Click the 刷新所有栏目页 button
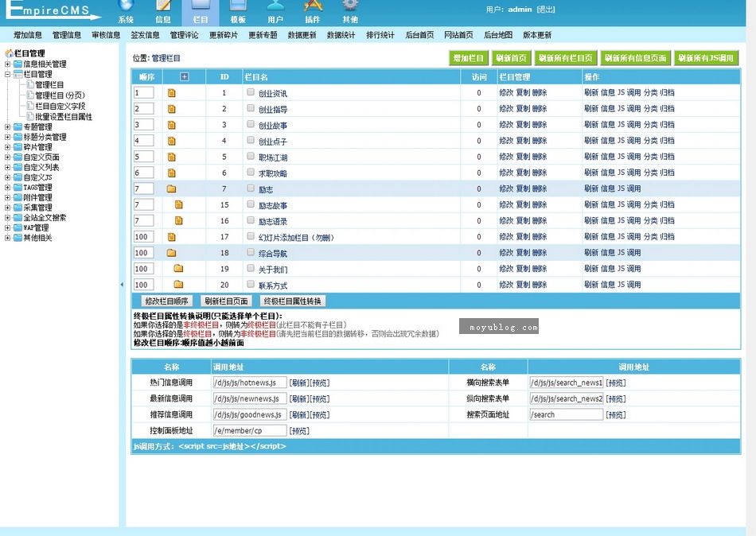 pos(566,58)
